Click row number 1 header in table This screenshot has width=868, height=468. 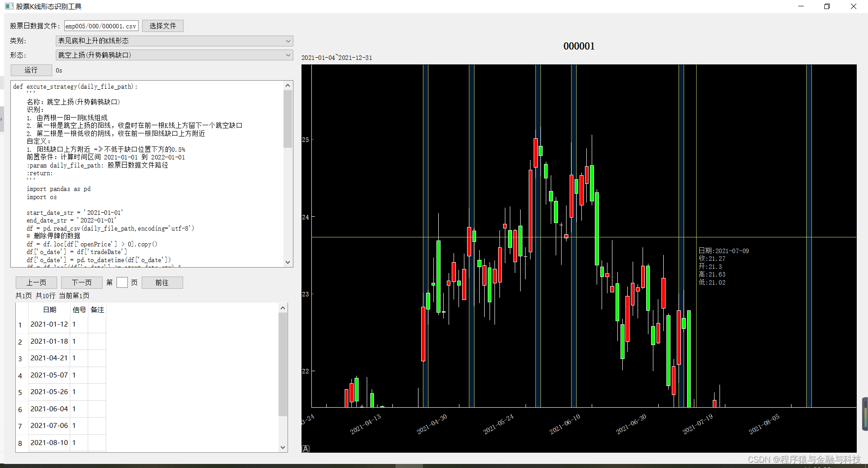(20, 325)
